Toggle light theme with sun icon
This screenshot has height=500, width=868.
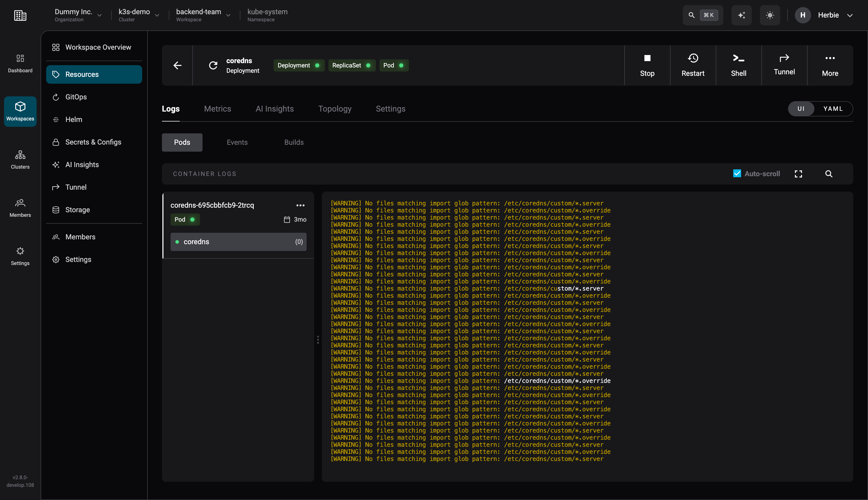pyautogui.click(x=770, y=15)
